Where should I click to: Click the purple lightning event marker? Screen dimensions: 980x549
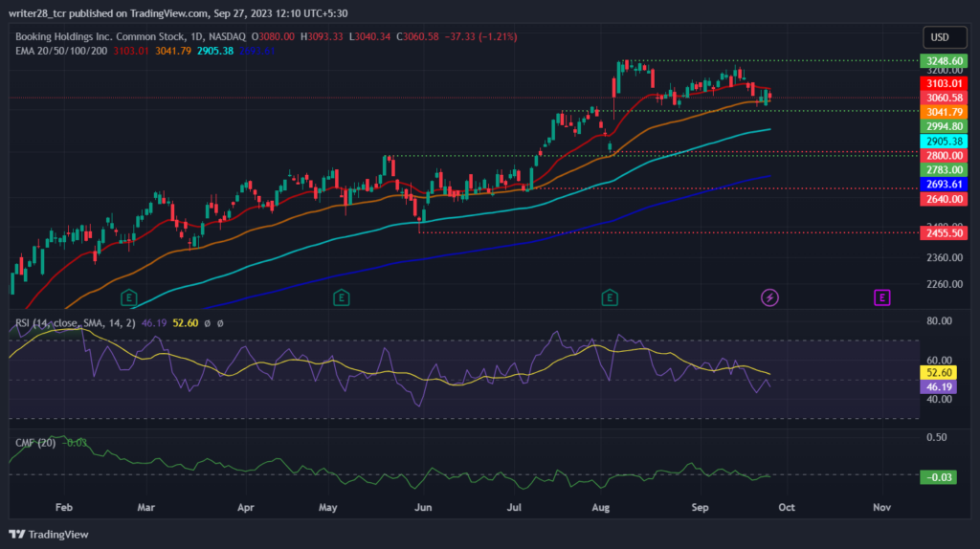coord(769,297)
